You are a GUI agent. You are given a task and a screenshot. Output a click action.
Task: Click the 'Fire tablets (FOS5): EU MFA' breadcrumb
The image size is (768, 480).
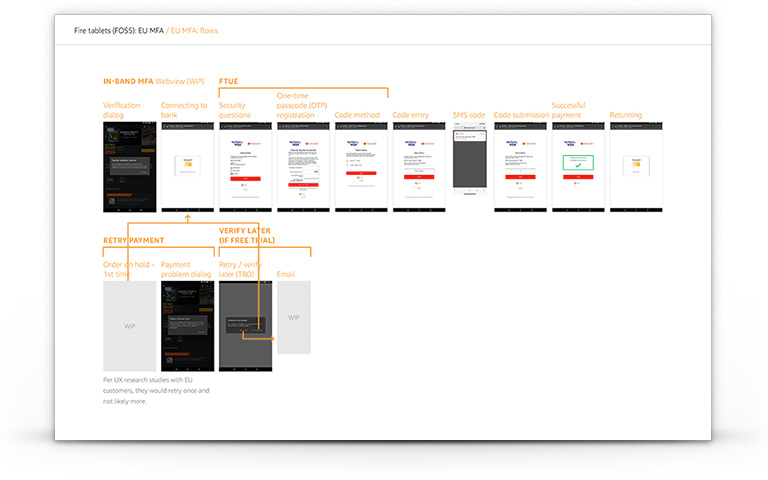tap(119, 30)
